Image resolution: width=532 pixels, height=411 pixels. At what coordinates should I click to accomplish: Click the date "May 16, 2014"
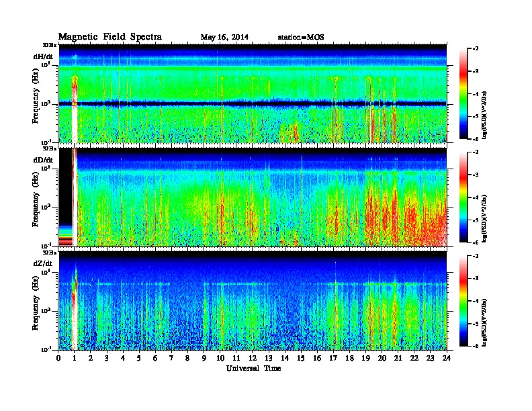click(224, 37)
